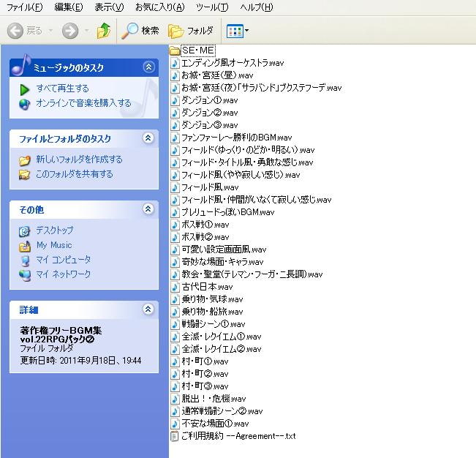This screenshot has height=458, width=476.
Task: Click すべて再生する play all link
Action: (x=63, y=89)
